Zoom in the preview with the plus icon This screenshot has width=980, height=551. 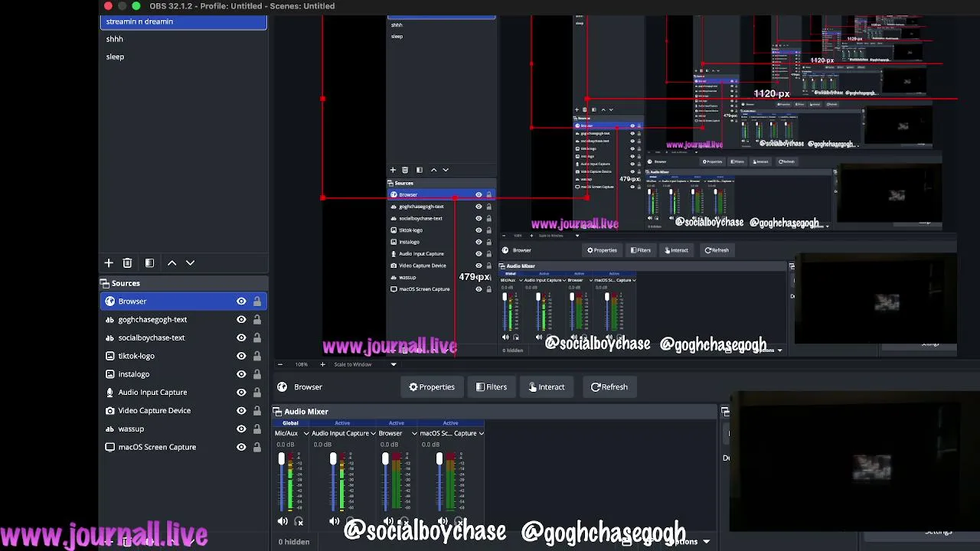tap(322, 364)
